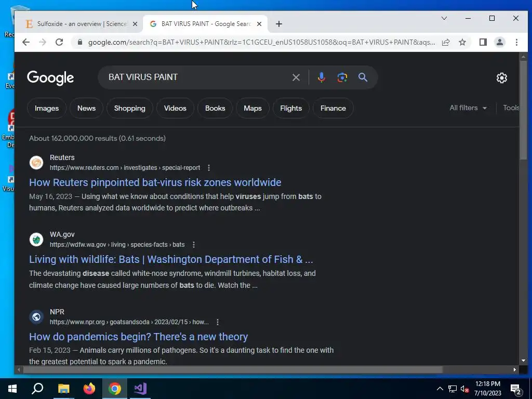Filter results by Maps
This screenshot has height=399, width=532.
coord(252,108)
